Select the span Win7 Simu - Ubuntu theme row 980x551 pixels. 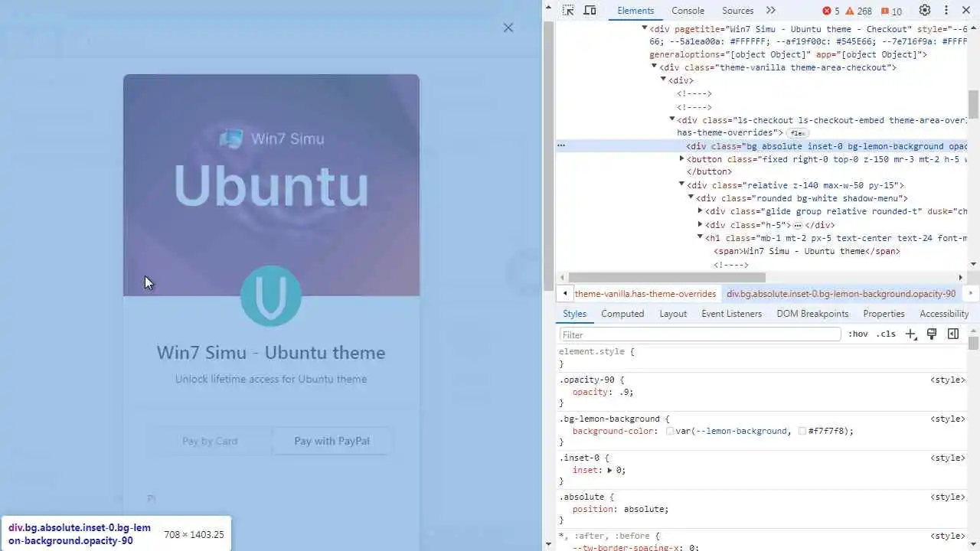pyautogui.click(x=807, y=251)
